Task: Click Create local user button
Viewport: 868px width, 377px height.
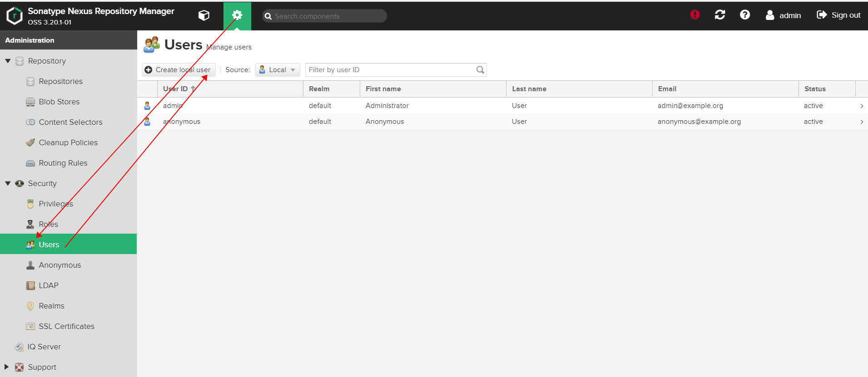Action: (179, 70)
